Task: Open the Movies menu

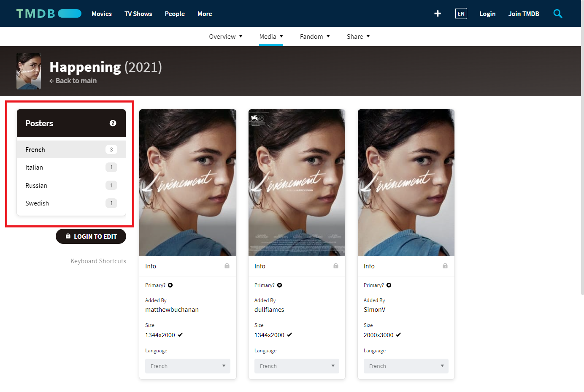Action: click(102, 14)
